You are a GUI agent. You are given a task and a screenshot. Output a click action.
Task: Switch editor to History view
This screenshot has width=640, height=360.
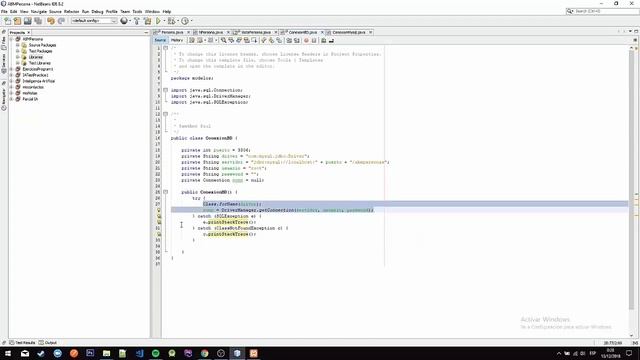point(176,40)
